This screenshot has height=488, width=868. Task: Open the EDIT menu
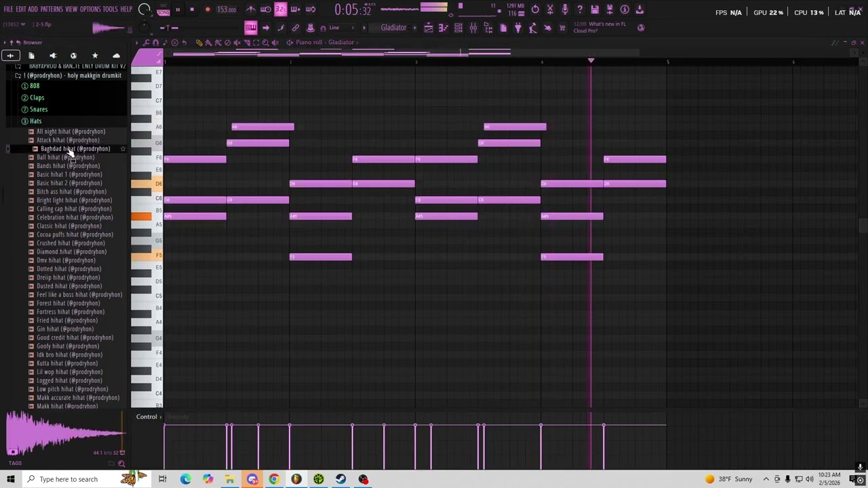coord(20,9)
